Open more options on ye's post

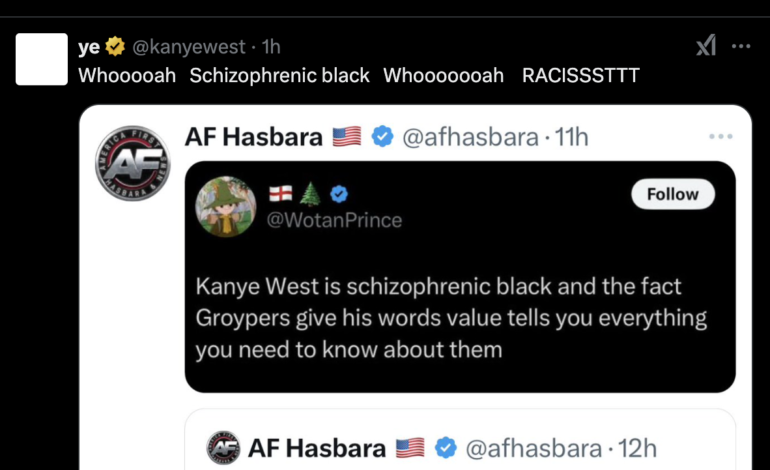click(741, 46)
